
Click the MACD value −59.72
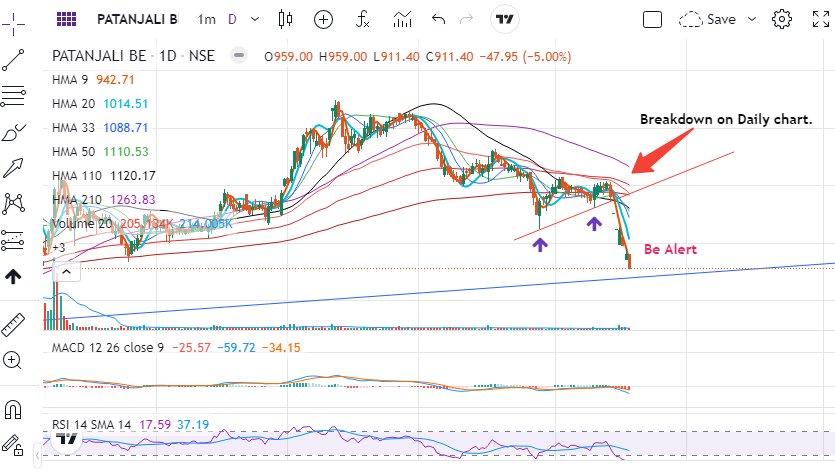(236, 348)
